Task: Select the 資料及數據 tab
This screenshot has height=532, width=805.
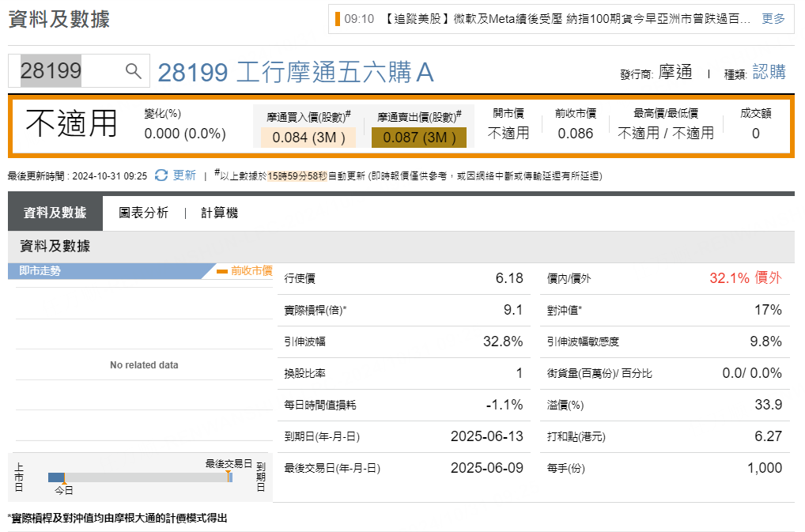Action: pos(55,213)
